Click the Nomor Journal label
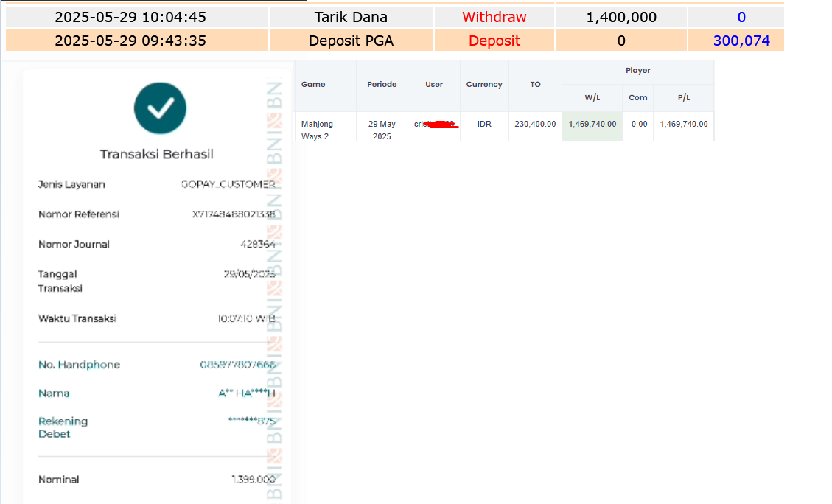 click(74, 245)
